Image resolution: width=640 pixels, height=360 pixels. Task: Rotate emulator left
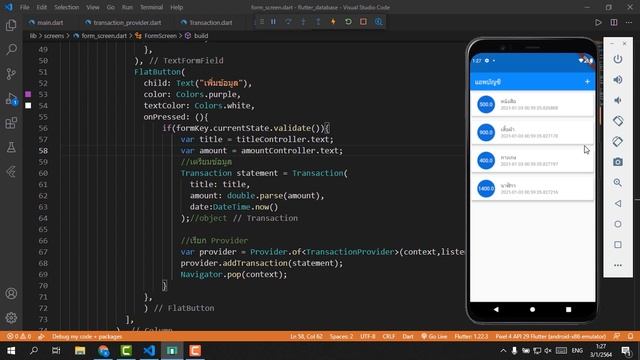point(618,121)
